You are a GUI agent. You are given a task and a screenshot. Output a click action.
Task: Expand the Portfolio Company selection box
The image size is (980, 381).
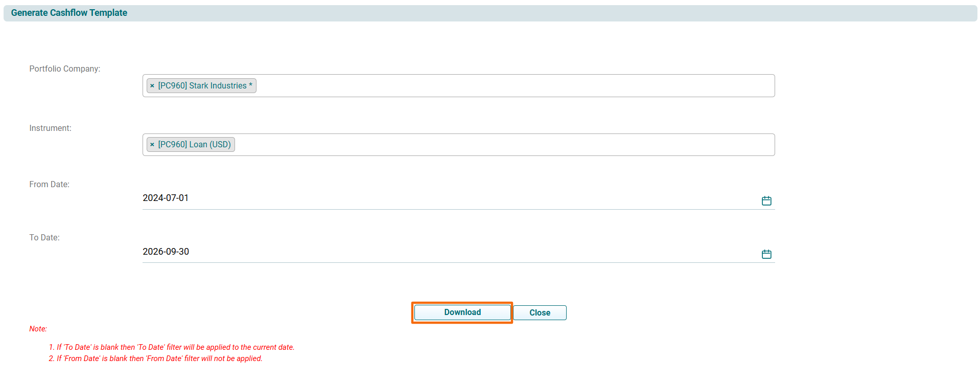511,86
